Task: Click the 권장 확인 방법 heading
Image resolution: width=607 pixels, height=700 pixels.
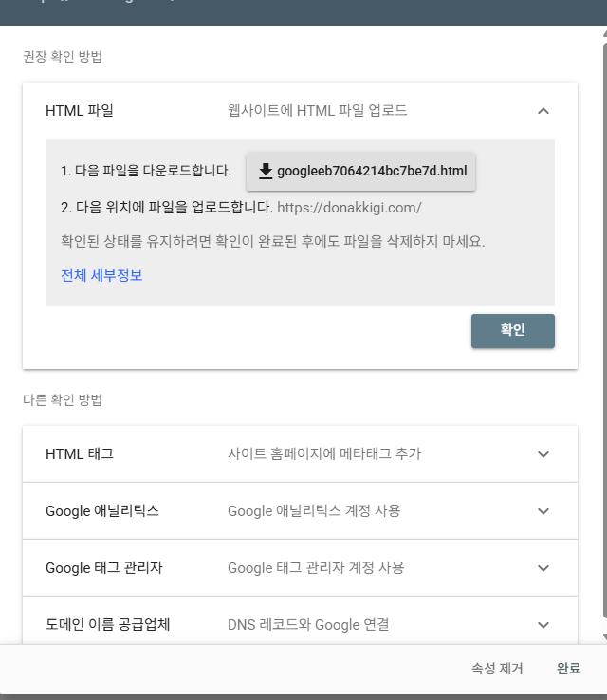Action: 63,57
